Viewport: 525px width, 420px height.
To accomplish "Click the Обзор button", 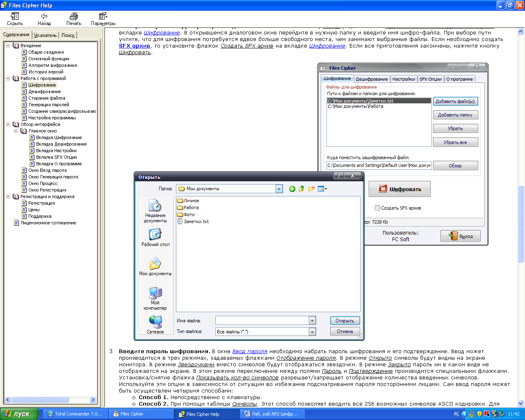I will click(x=455, y=166).
